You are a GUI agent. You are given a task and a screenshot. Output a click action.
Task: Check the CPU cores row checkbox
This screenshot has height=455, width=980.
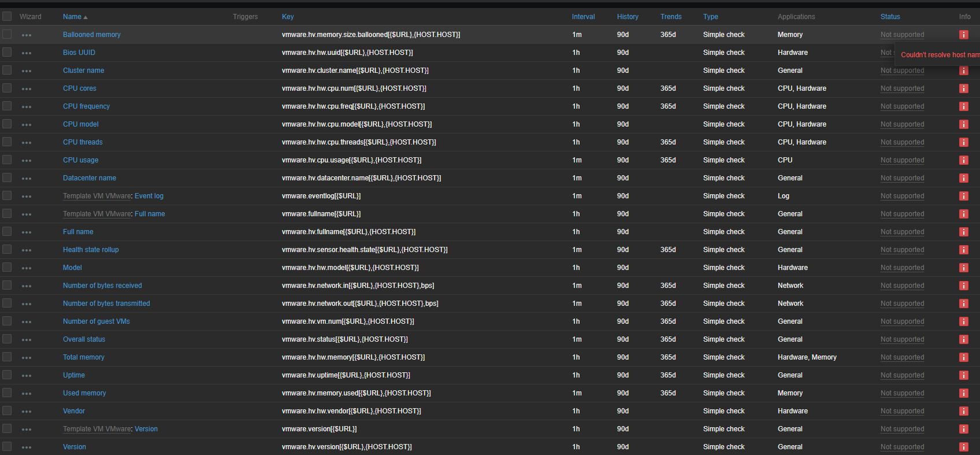coord(7,88)
